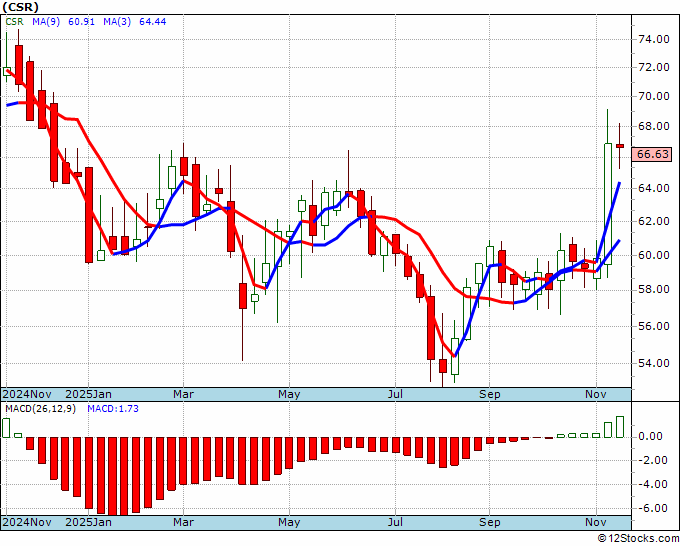Click the 54.00 price axis label
The width and height of the screenshot is (680, 546).
pos(654,363)
